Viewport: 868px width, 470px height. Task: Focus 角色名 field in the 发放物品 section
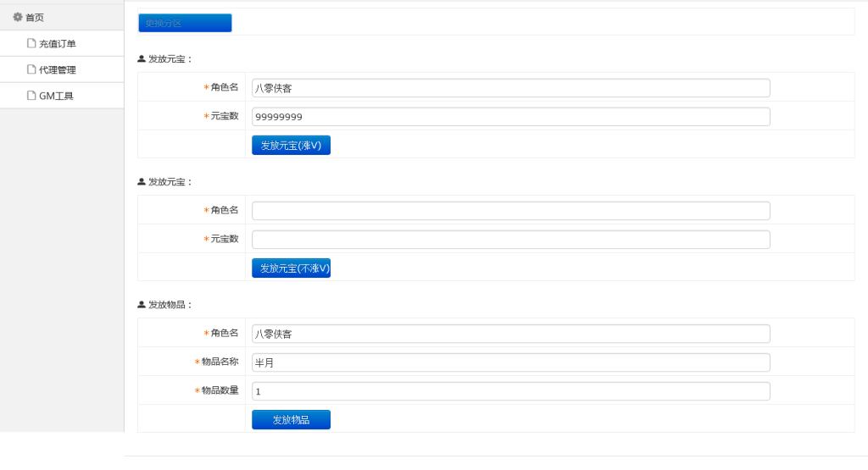tap(510, 334)
